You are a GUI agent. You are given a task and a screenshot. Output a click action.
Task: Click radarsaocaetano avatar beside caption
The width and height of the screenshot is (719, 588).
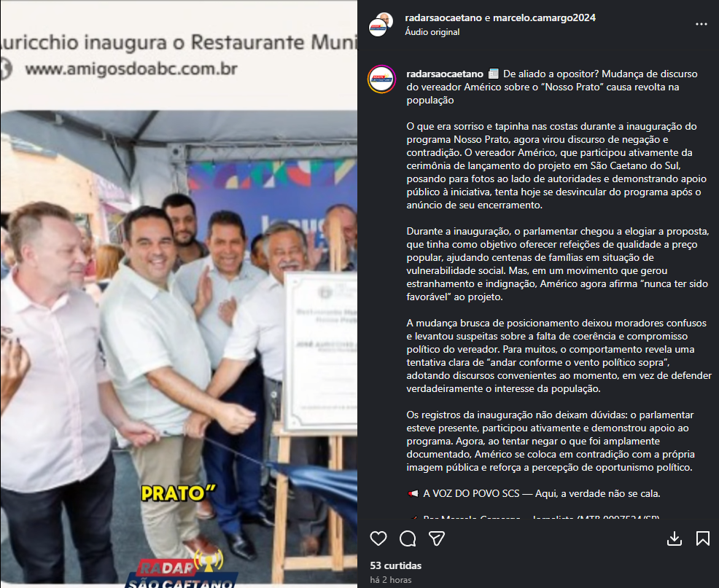tap(381, 79)
